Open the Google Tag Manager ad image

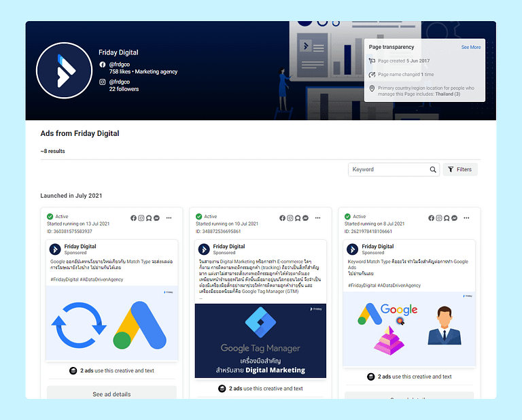coord(261,340)
